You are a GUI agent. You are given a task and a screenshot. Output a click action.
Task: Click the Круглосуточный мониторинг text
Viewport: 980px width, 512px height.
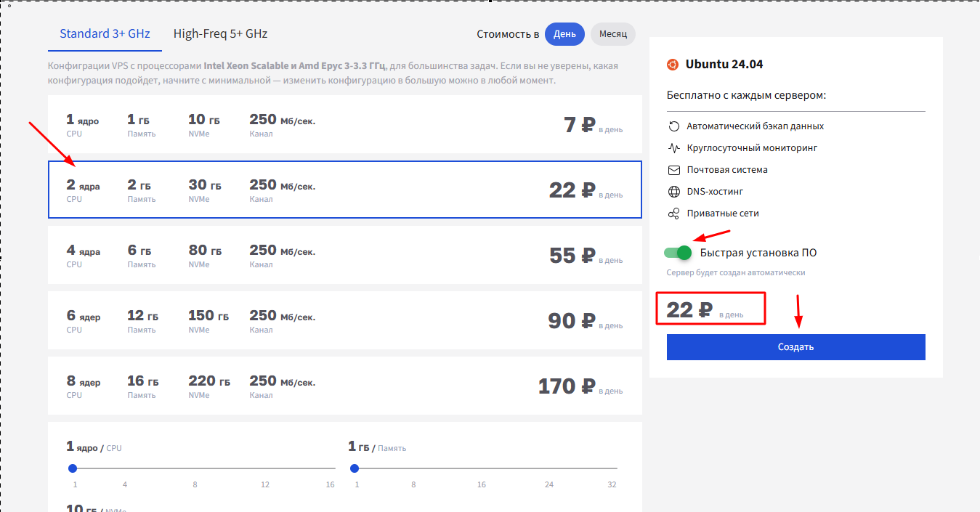click(x=753, y=148)
